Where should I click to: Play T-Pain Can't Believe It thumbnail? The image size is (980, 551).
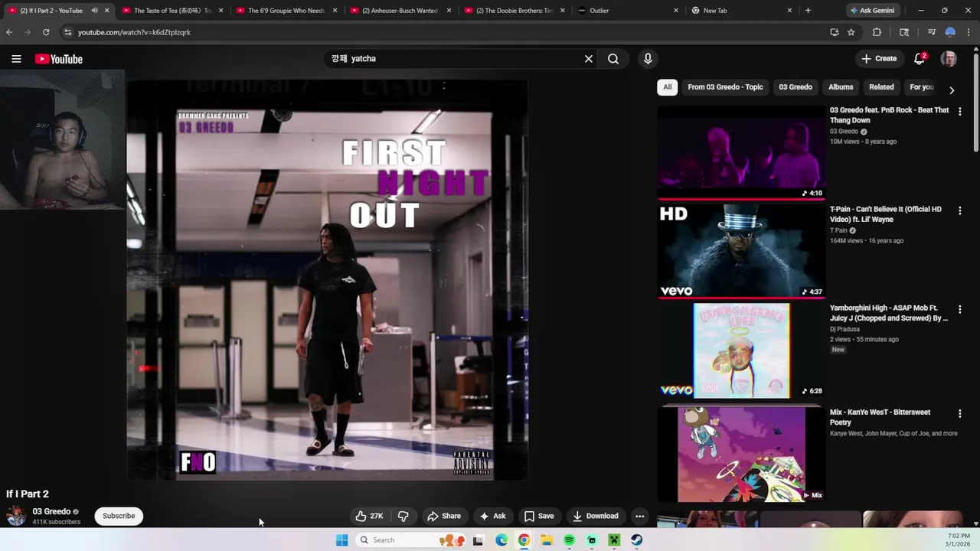pyautogui.click(x=741, y=250)
